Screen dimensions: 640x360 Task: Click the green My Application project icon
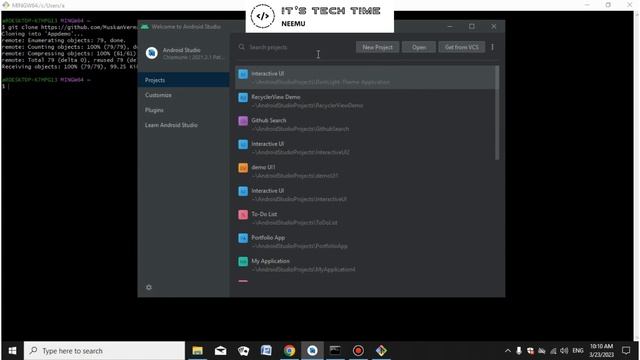coord(243,262)
